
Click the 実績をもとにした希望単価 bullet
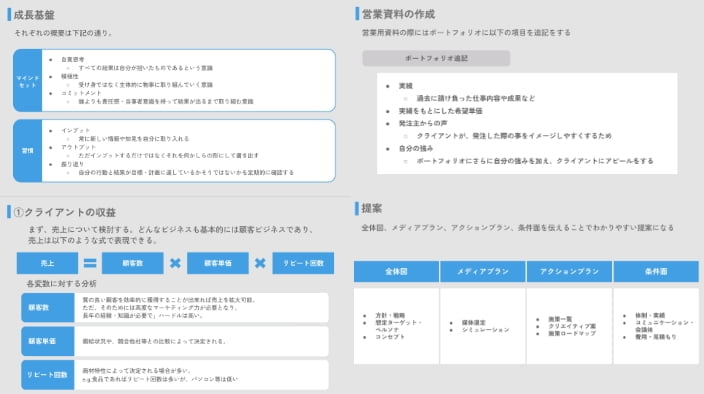point(440,111)
